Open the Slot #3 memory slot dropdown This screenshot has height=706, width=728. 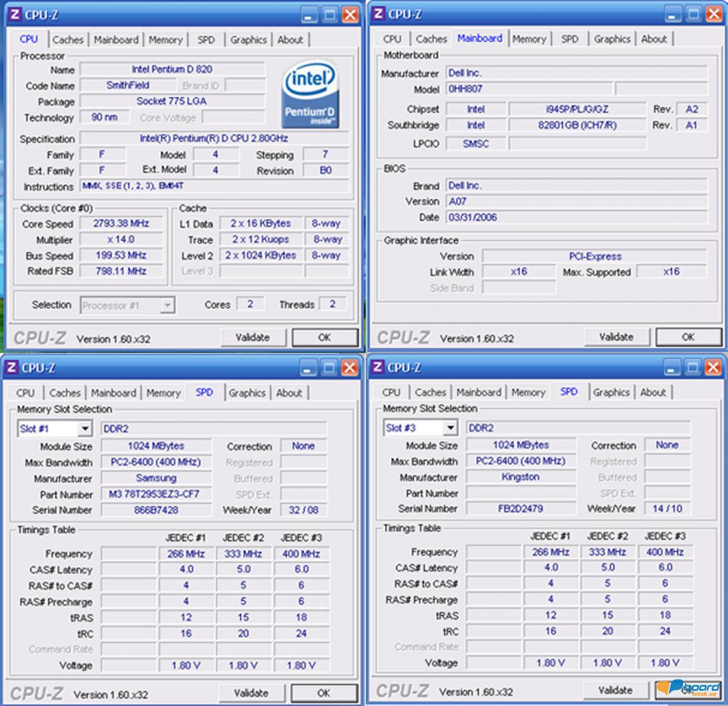coord(450,428)
